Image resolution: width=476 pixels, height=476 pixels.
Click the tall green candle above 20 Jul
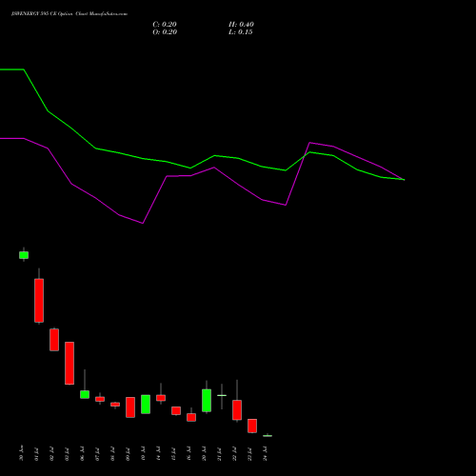(207, 400)
